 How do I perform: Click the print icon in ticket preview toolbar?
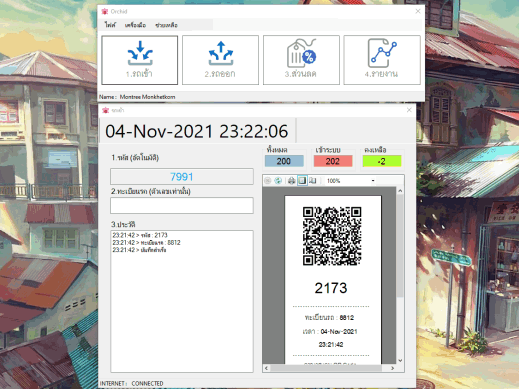click(x=291, y=181)
